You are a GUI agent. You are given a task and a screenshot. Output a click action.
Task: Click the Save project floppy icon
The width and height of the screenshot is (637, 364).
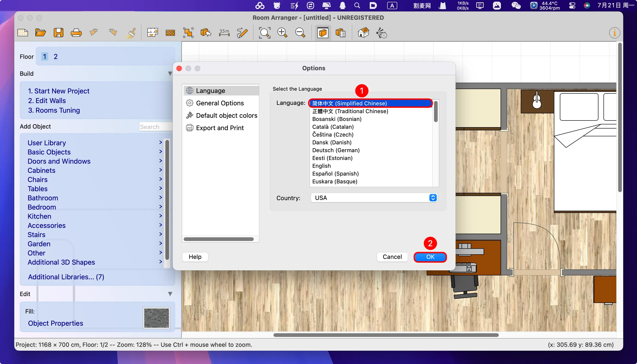(58, 33)
